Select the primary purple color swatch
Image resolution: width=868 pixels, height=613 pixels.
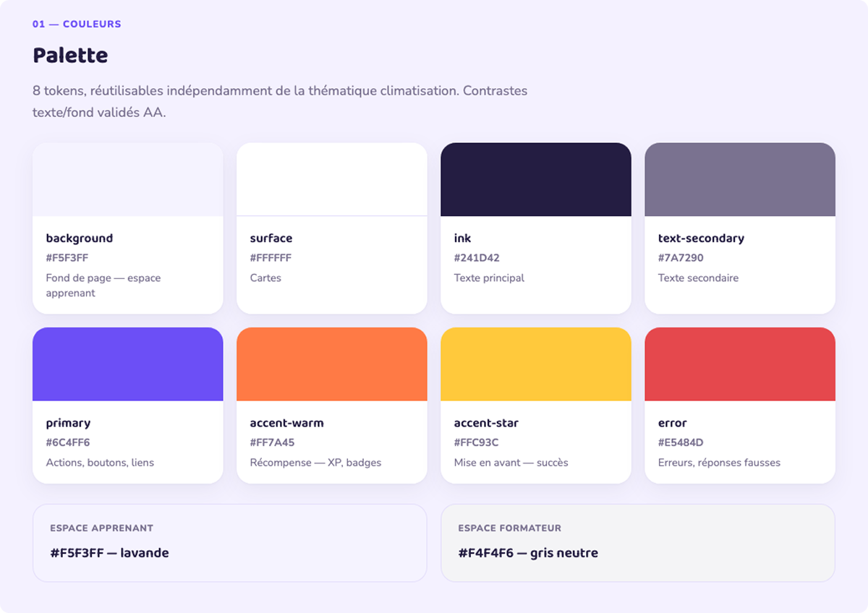128,364
